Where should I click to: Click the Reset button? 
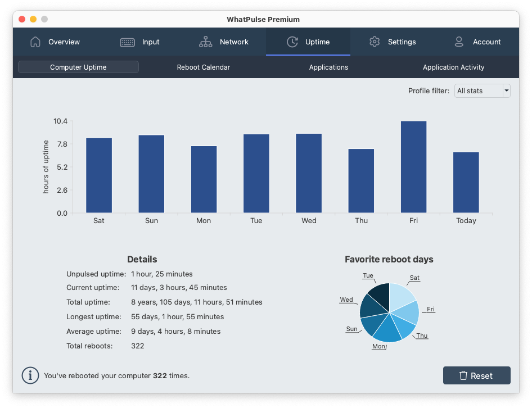point(477,375)
